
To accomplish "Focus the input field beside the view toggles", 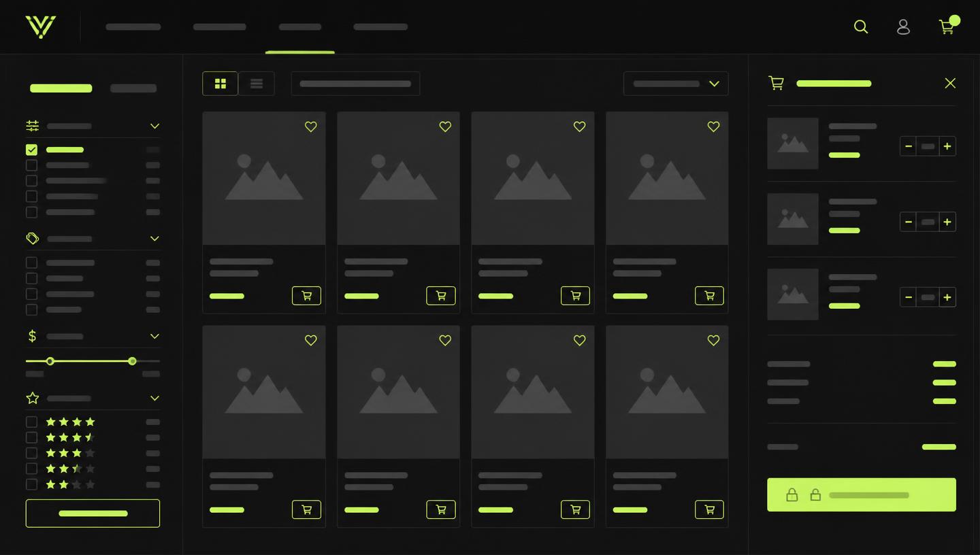I will 355,84.
